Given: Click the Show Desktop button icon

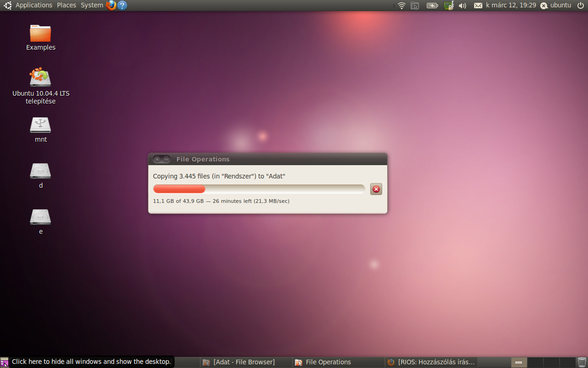Looking at the screenshot, I should tap(5, 362).
